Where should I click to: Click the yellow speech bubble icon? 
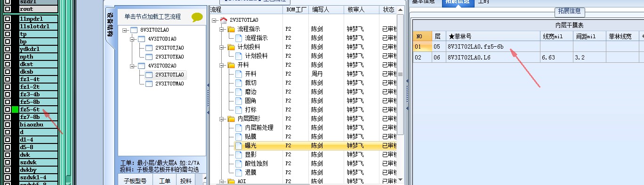[x=197, y=17]
